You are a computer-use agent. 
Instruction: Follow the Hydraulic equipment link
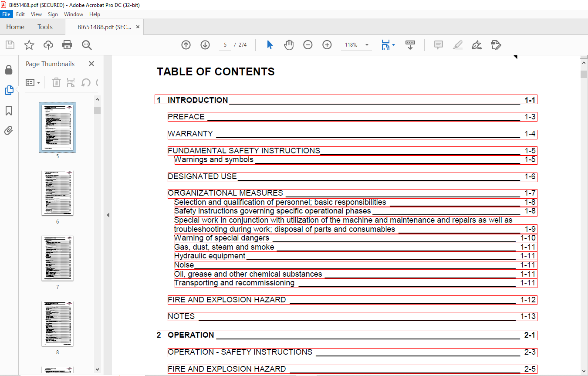tap(355, 256)
